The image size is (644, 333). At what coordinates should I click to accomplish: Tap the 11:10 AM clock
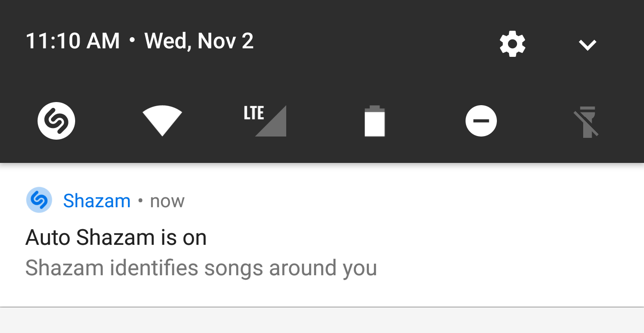point(73,41)
